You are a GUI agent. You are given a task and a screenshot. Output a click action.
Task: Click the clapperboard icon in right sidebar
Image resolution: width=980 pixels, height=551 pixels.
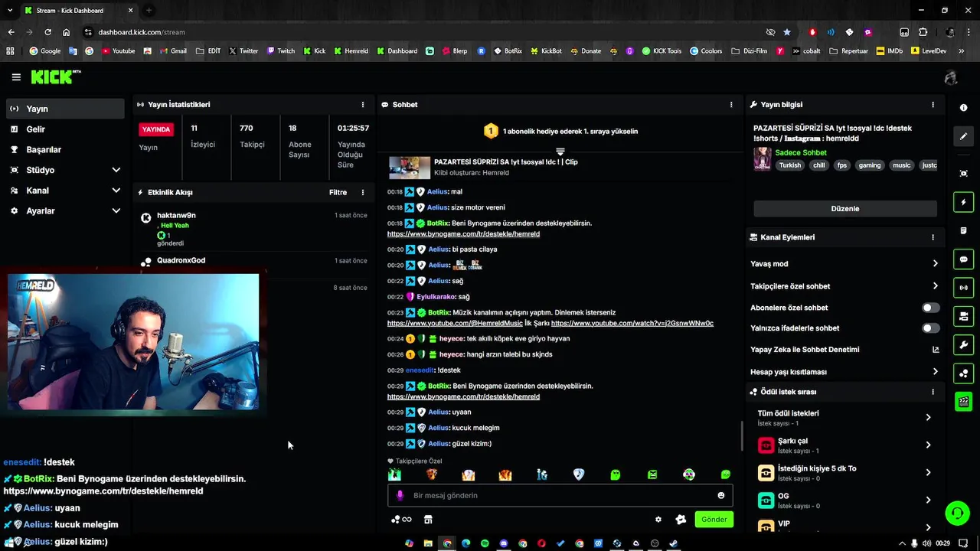click(x=963, y=401)
